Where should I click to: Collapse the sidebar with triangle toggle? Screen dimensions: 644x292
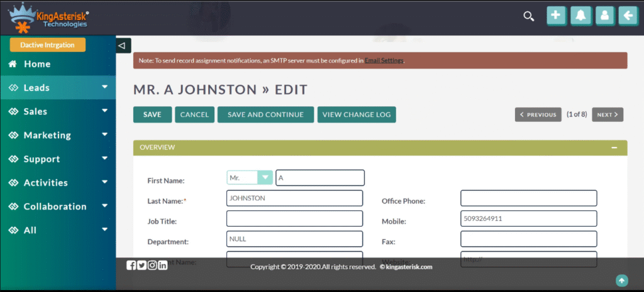pos(123,45)
